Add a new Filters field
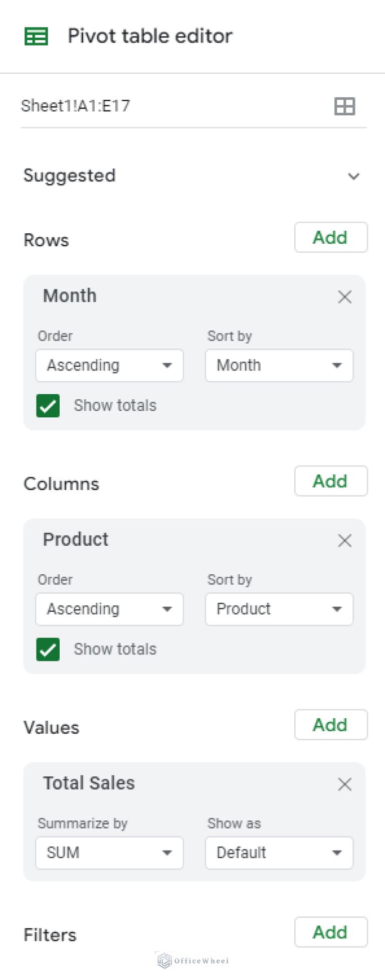This screenshot has width=385, height=980. 331,932
